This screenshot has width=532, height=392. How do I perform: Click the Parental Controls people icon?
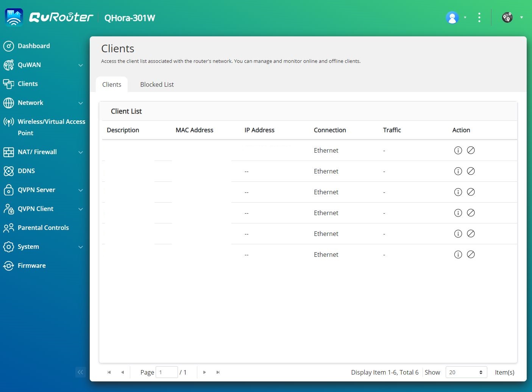pos(8,228)
